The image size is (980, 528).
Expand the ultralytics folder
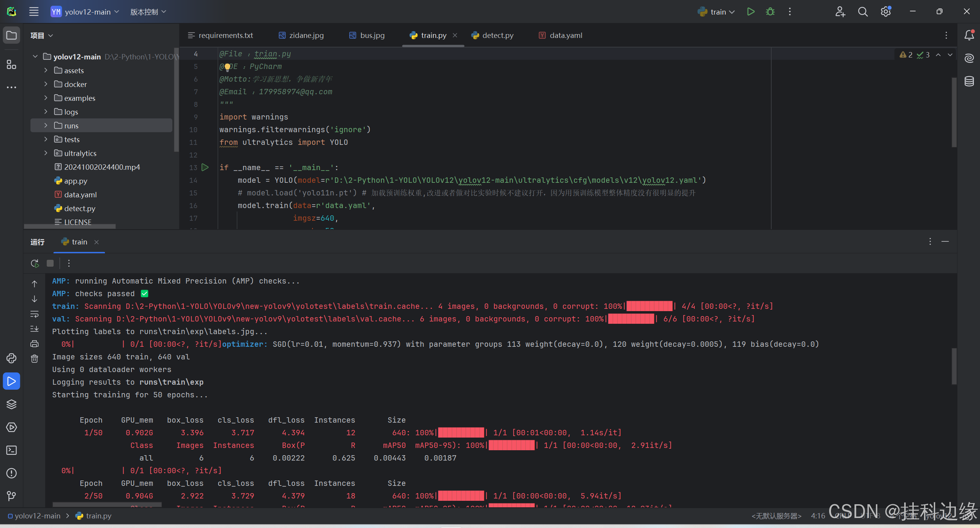click(x=46, y=153)
